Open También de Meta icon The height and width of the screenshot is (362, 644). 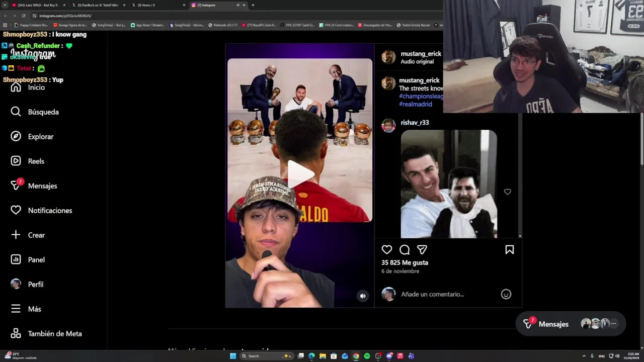pos(16,333)
